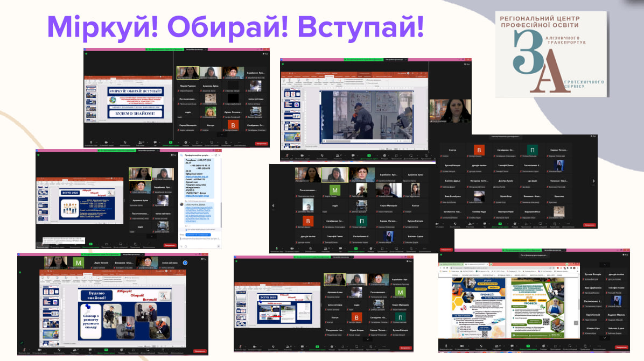
Task: Click Security icon in gallery window with left arrow
Action: (311, 249)
